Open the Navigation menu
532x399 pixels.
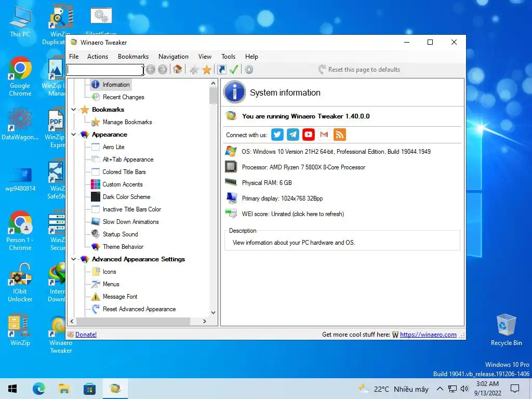(x=174, y=57)
